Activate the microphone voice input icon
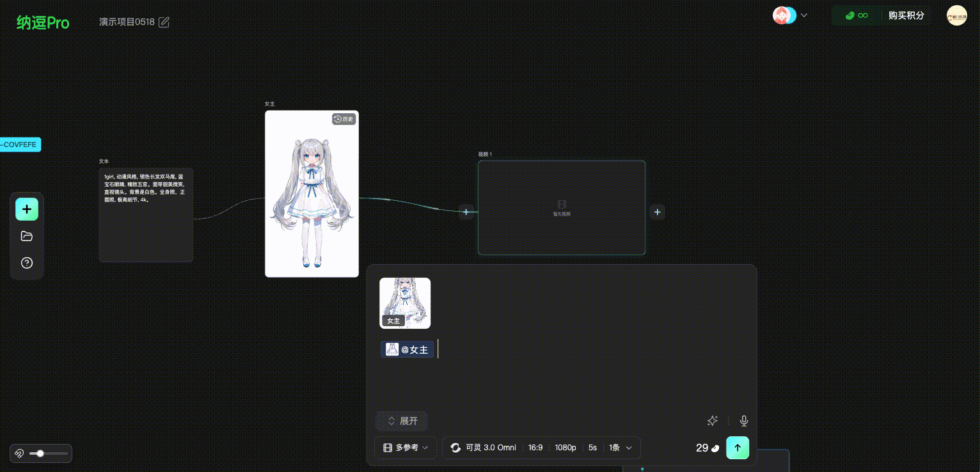The height and width of the screenshot is (472, 980). (x=744, y=421)
